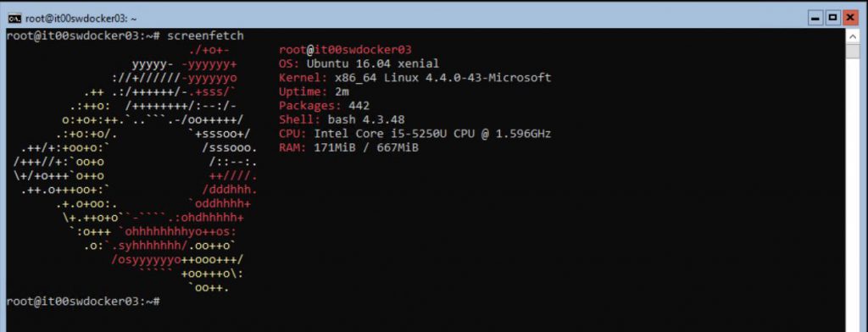Click the CPU Intel Core i5-5250U line
The height and width of the screenshot is (332, 868).
pyautogui.click(x=415, y=133)
